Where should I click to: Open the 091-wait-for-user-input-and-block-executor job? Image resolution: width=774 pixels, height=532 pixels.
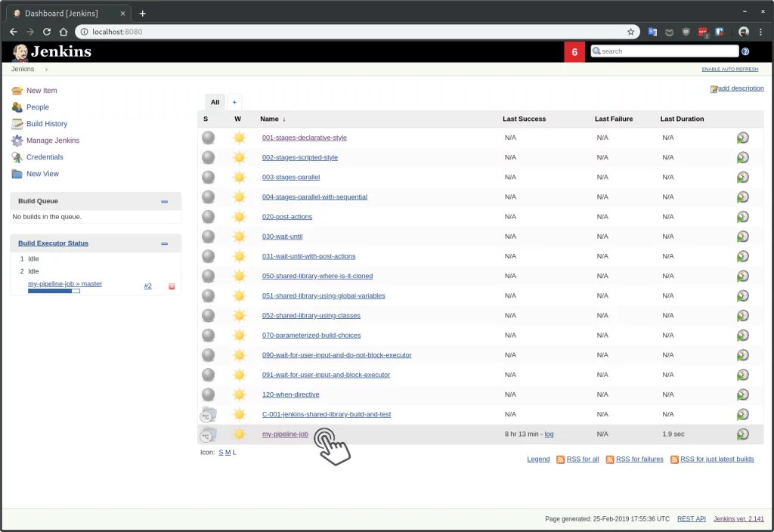pyautogui.click(x=326, y=375)
